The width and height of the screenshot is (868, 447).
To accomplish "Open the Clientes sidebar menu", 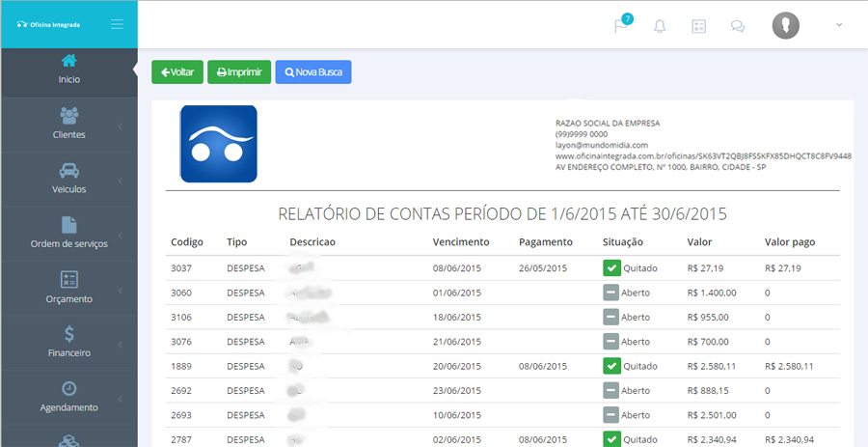I will tap(69, 125).
